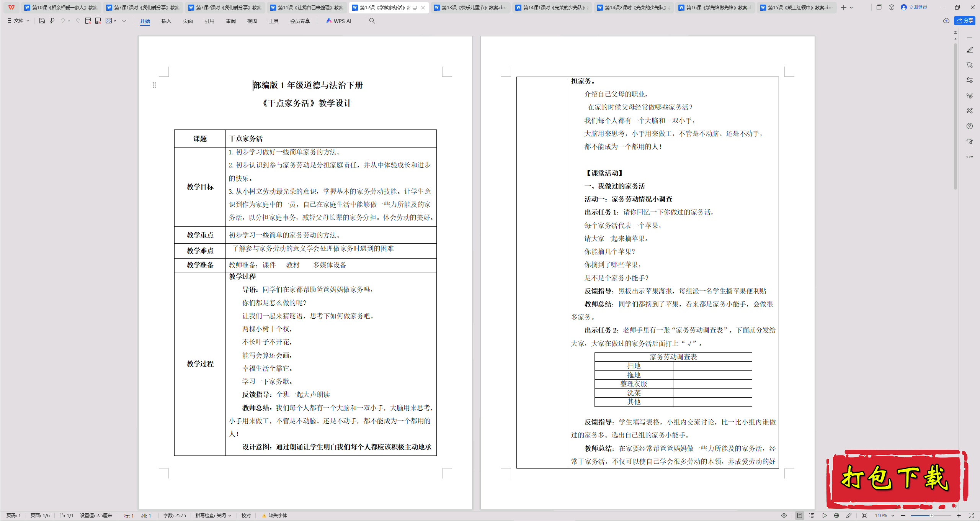Click the multi-window layout icon in title bar
This screenshot has height=521, width=980.
879,7
